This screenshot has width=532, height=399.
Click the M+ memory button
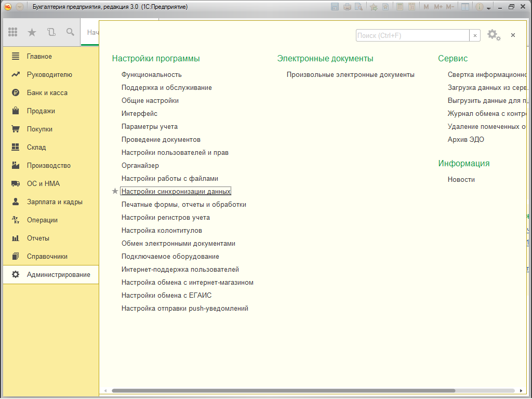438,7
